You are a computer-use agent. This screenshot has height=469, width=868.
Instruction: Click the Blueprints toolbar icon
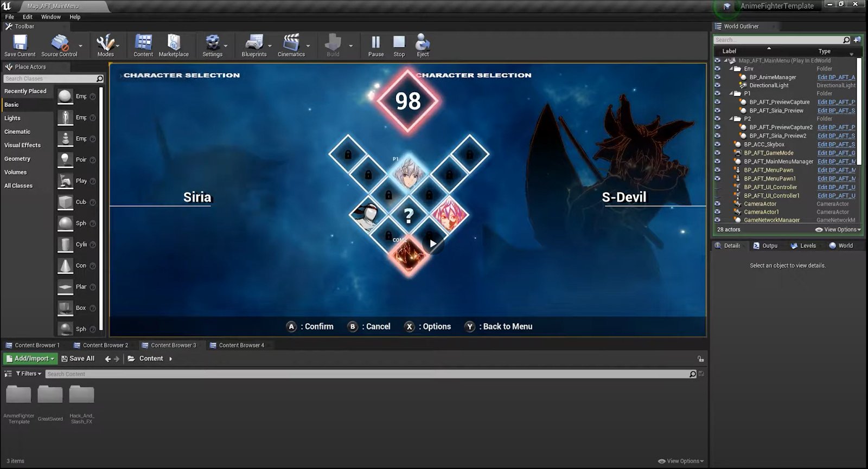click(254, 43)
